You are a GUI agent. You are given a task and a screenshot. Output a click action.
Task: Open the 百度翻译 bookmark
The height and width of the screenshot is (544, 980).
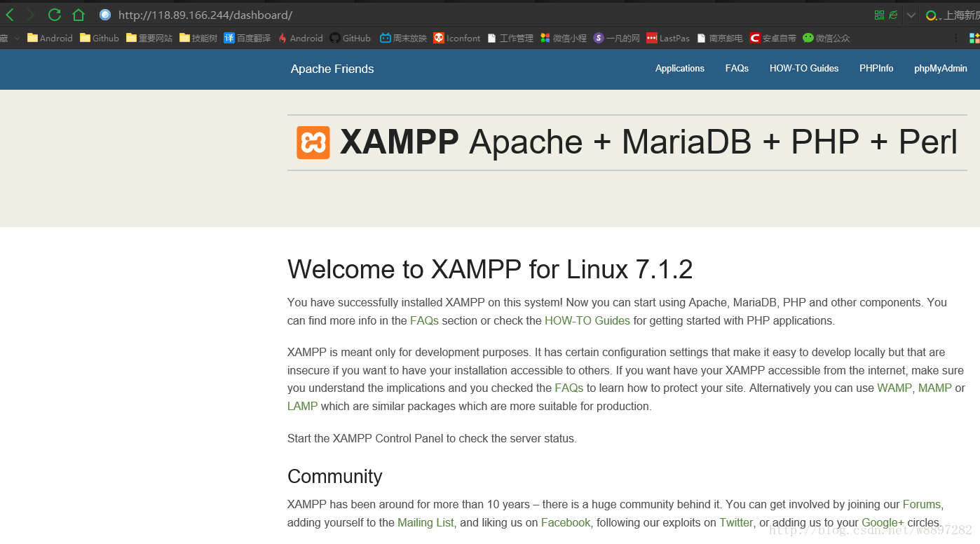tap(247, 38)
